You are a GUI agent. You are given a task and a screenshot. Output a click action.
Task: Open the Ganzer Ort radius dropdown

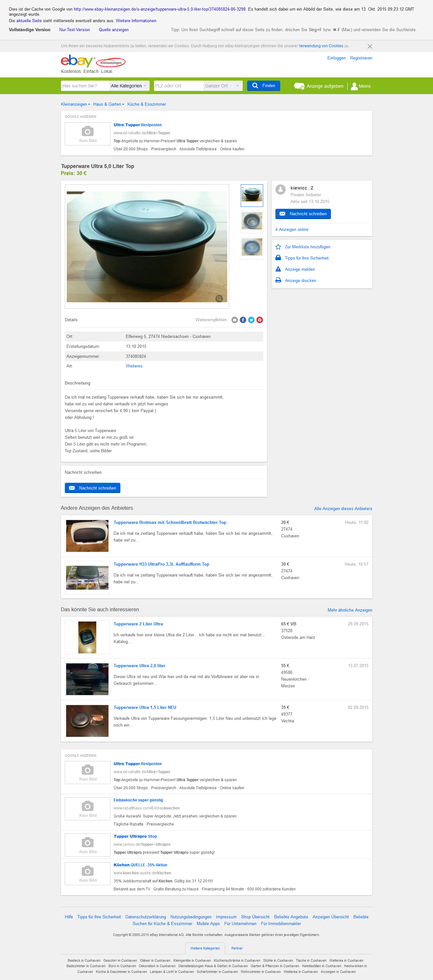coord(223,86)
